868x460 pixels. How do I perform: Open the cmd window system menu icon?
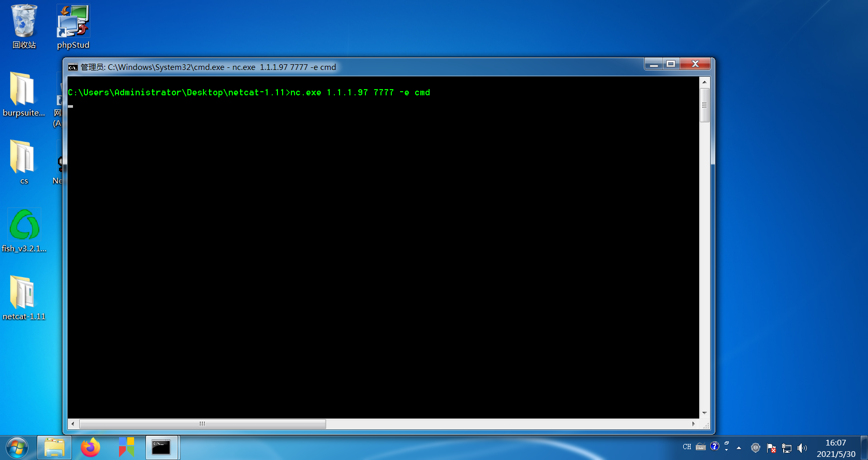click(73, 67)
